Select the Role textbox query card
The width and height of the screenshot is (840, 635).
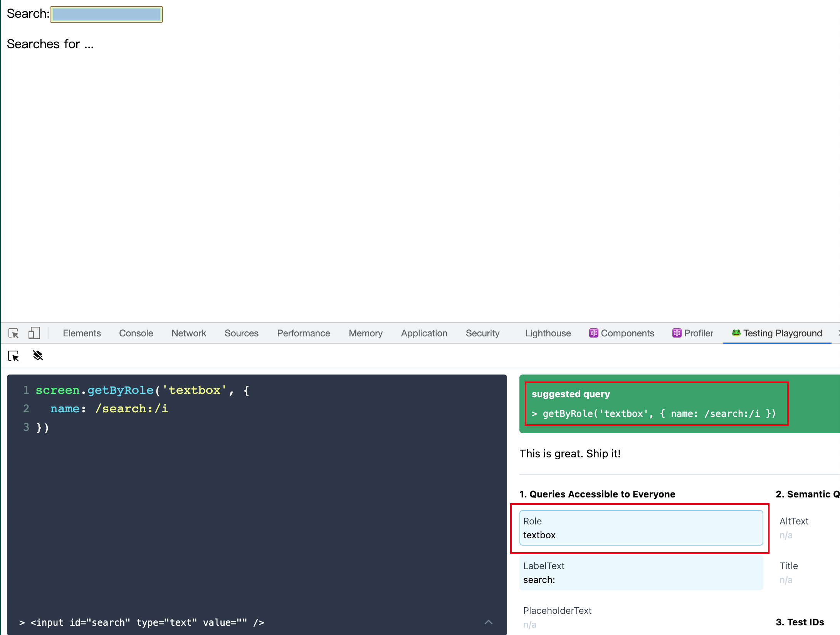click(x=641, y=528)
